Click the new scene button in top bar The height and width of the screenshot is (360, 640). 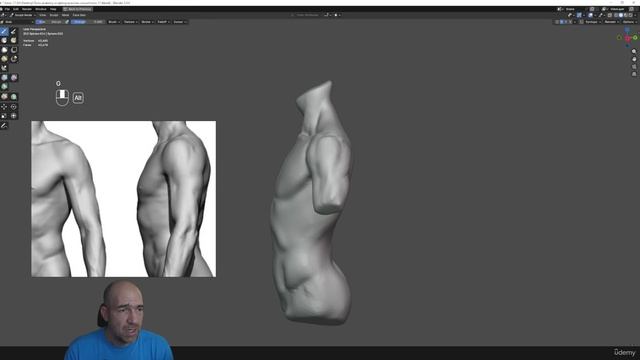click(x=592, y=9)
